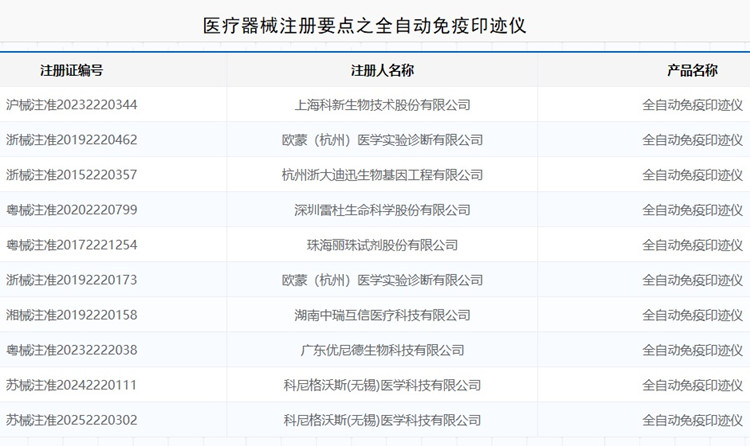Click 全自动免疫印迹仪 in the 粤械注准20172221254 row
This screenshot has width=750, height=446.
pyautogui.click(x=692, y=245)
